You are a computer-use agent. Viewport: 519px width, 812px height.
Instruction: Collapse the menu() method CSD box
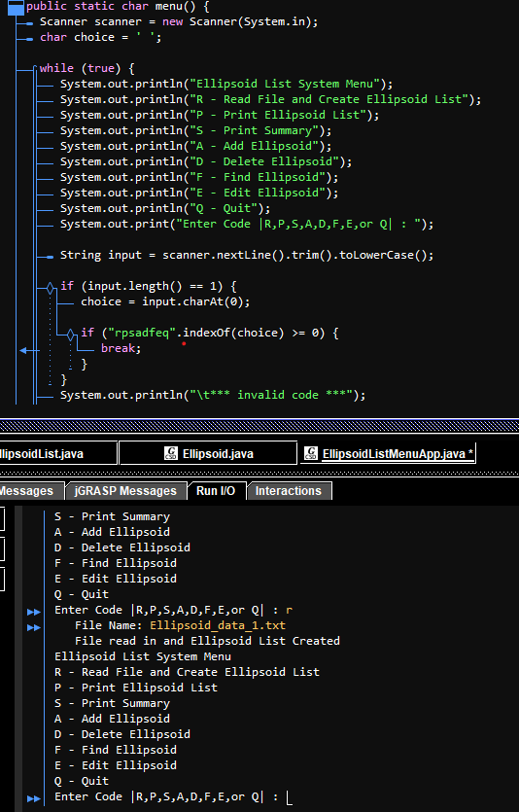pos(17,7)
